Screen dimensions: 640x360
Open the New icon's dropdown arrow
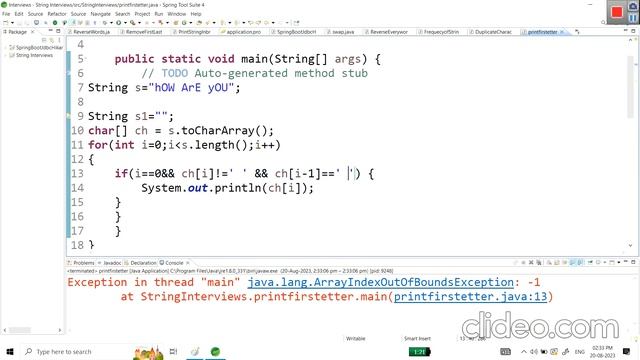click(x=12, y=23)
